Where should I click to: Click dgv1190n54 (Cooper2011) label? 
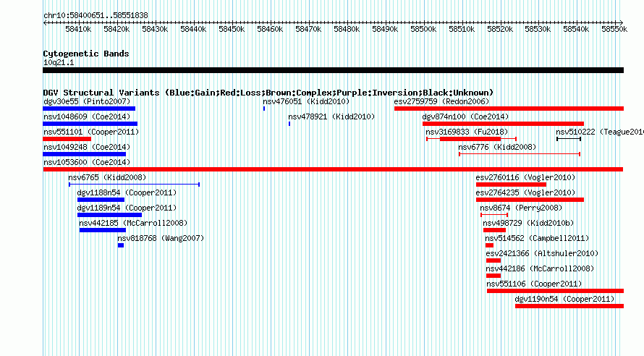564,299
